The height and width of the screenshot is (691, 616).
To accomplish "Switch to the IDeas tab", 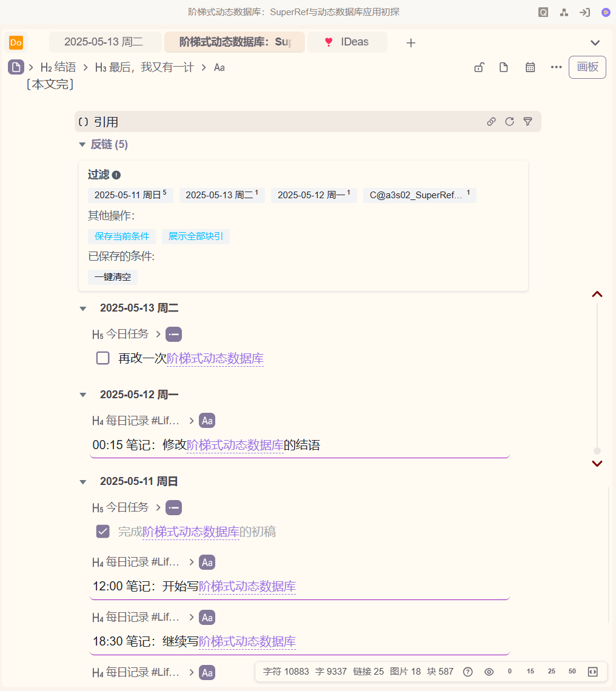I will tap(347, 42).
